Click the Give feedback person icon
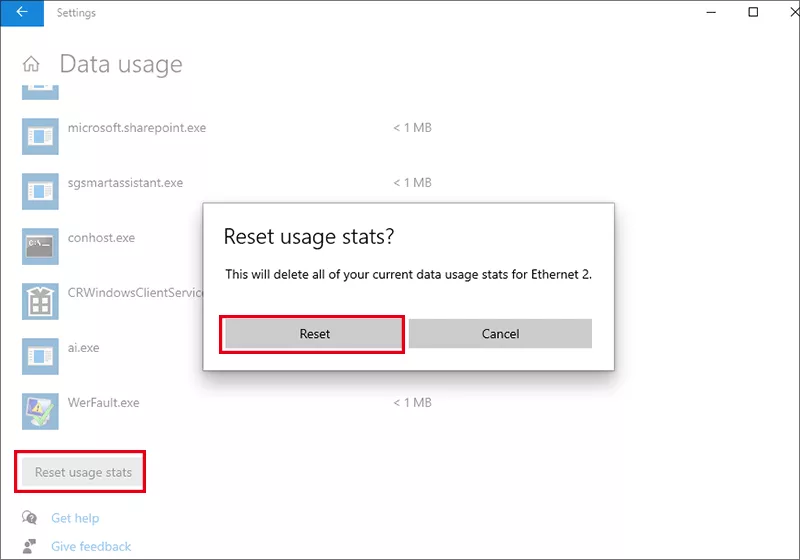Image resolution: width=800 pixels, height=560 pixels. pyautogui.click(x=30, y=546)
